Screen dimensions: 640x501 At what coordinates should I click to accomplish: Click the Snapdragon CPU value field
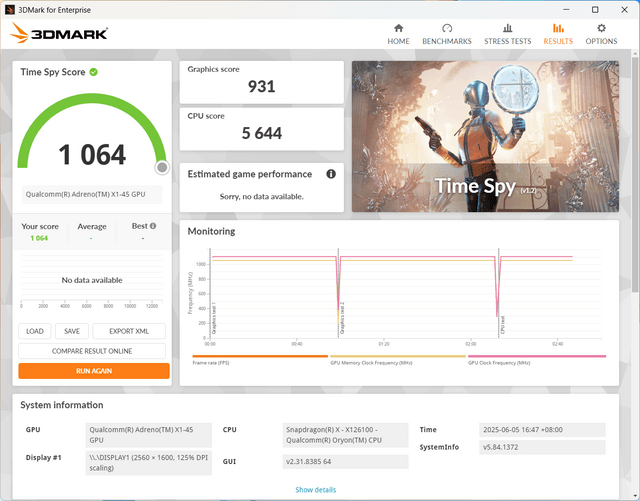click(x=345, y=435)
